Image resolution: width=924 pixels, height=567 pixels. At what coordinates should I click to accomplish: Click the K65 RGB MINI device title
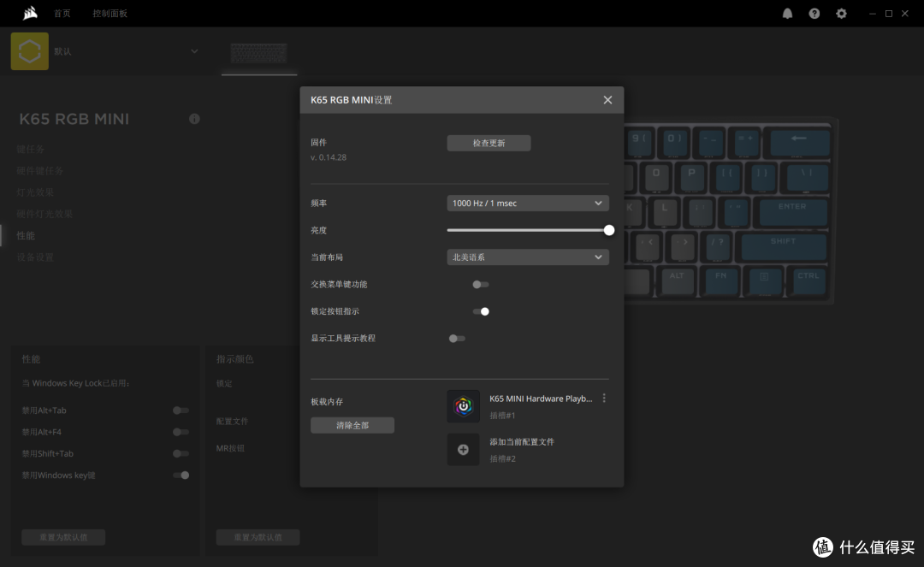(x=74, y=119)
